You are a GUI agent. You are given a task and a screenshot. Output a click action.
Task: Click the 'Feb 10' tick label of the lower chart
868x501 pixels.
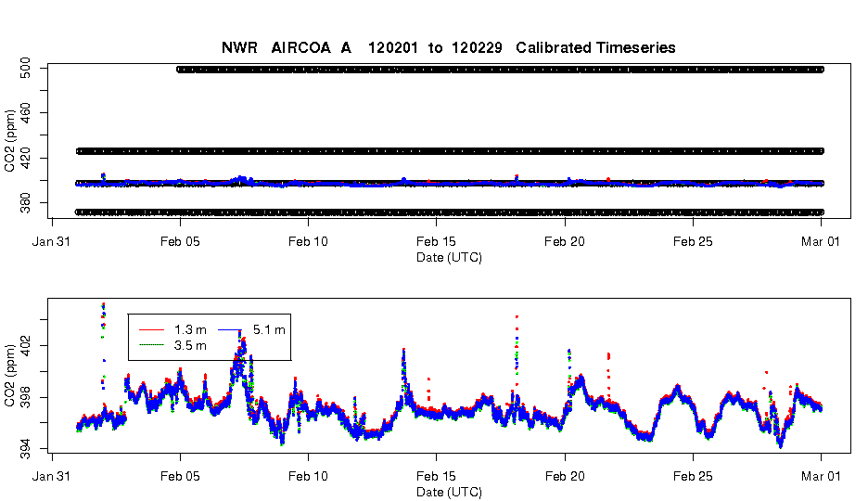[x=308, y=476]
